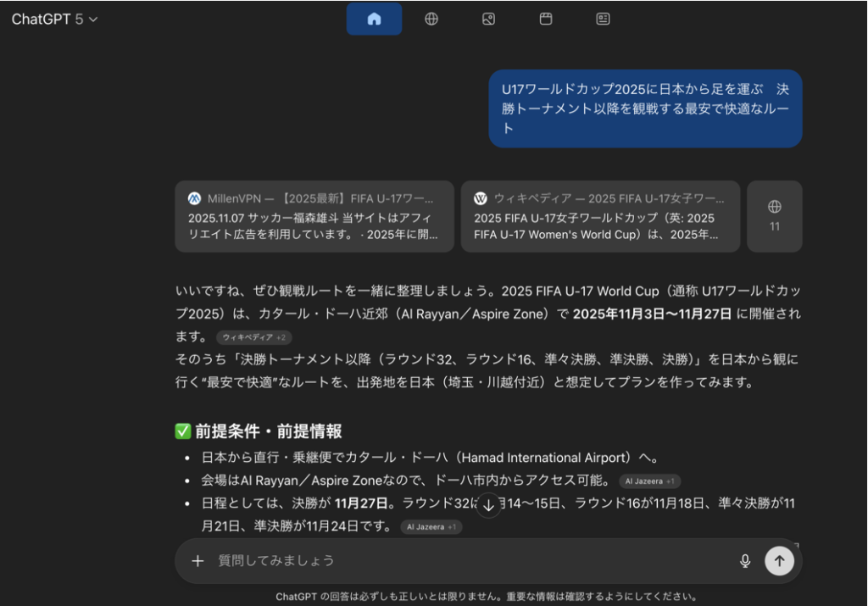The image size is (868, 606).
Task: Jump to bottom with the down-arrow button
Action: (488, 506)
